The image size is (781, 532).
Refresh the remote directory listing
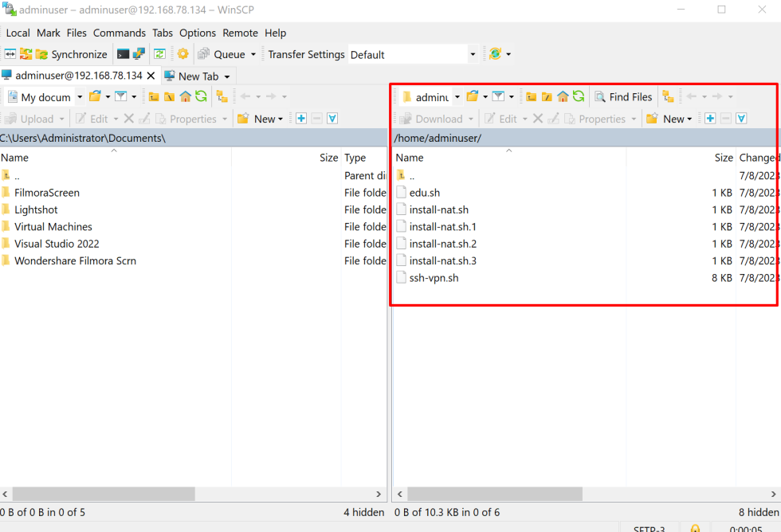[x=578, y=96]
